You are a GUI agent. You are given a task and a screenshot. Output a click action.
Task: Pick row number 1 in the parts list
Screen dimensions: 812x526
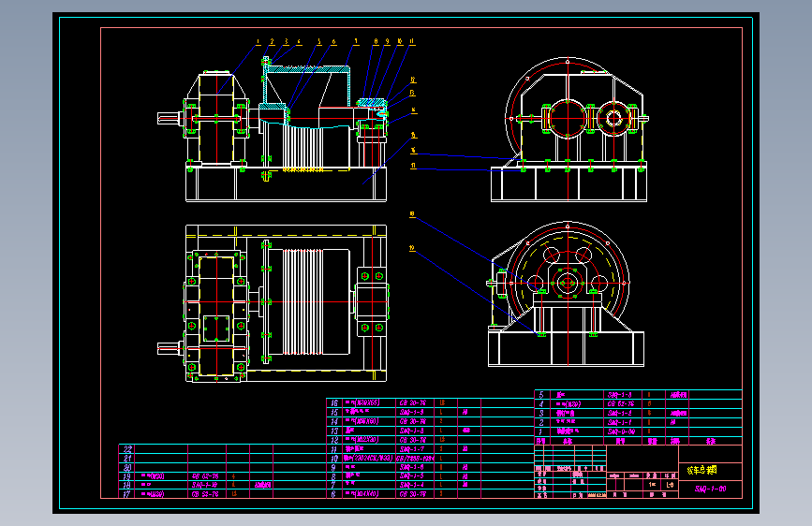[x=540, y=431]
